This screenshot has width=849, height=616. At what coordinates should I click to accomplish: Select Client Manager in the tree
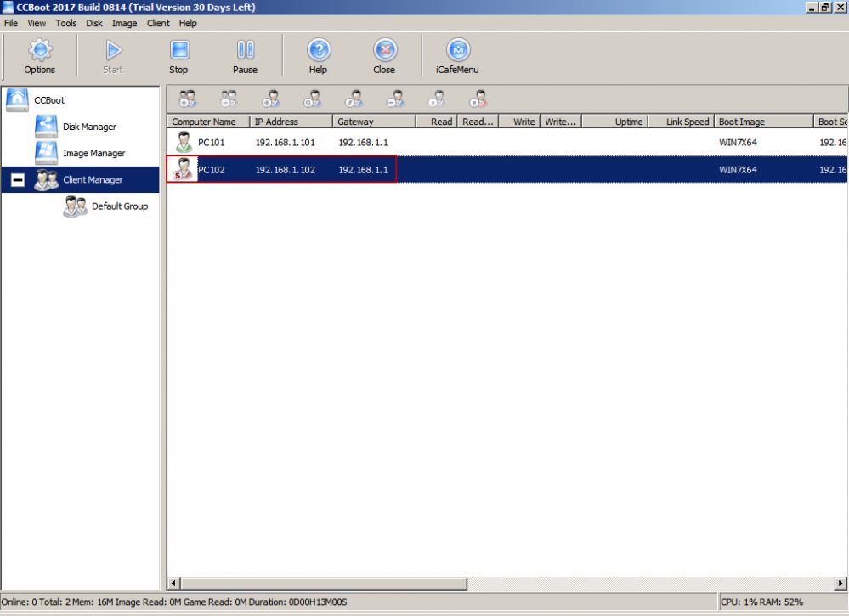pyautogui.click(x=93, y=180)
